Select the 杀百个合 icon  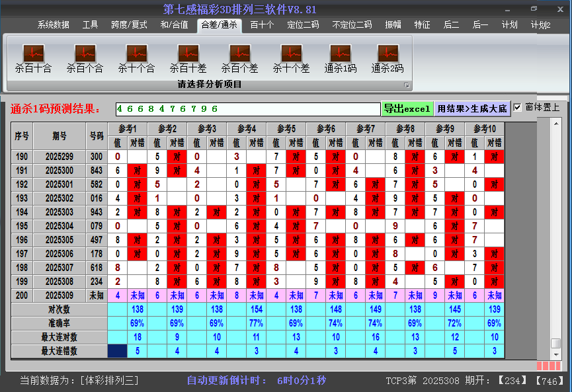[85, 58]
